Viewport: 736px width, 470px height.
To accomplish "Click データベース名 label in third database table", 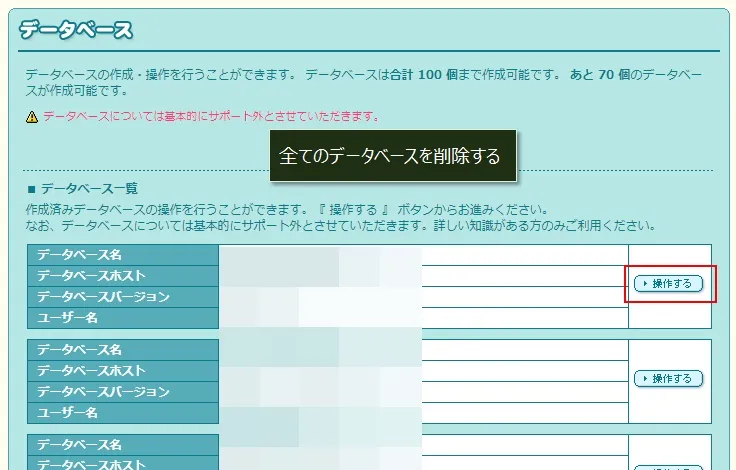I will tap(79, 445).
